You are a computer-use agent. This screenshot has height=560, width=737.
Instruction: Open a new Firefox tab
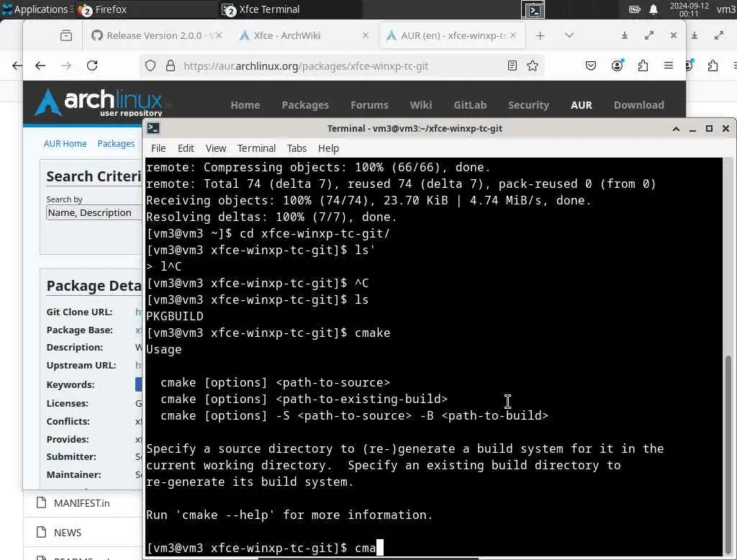coord(540,36)
